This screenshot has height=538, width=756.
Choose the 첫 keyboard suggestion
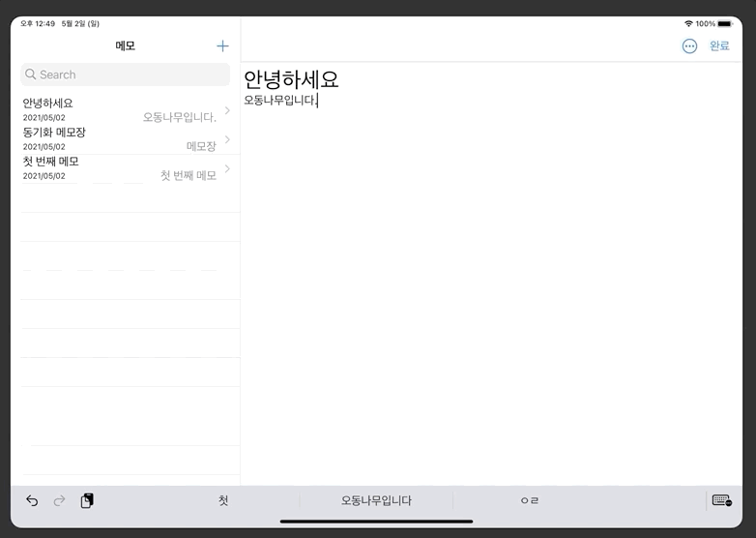click(x=222, y=501)
